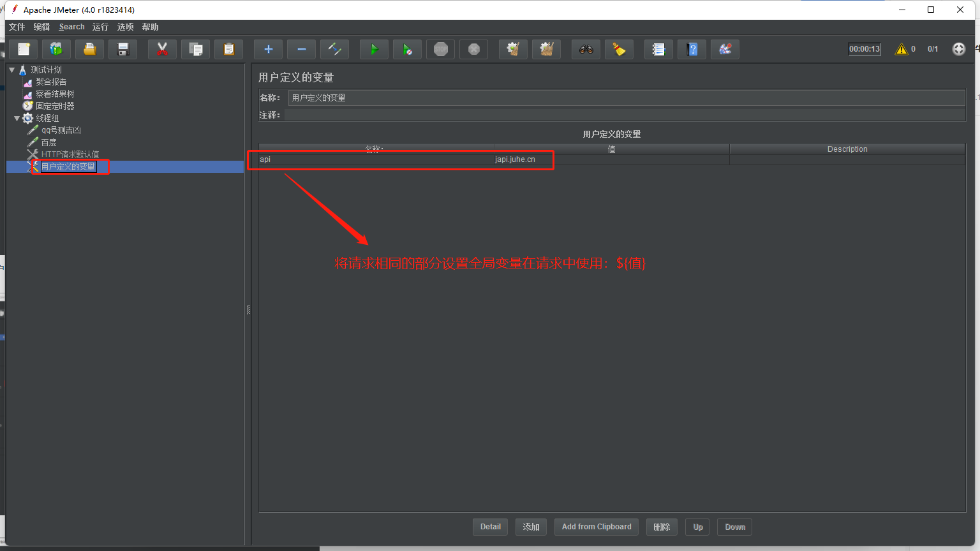Open the Help question mark icon

[x=692, y=49]
